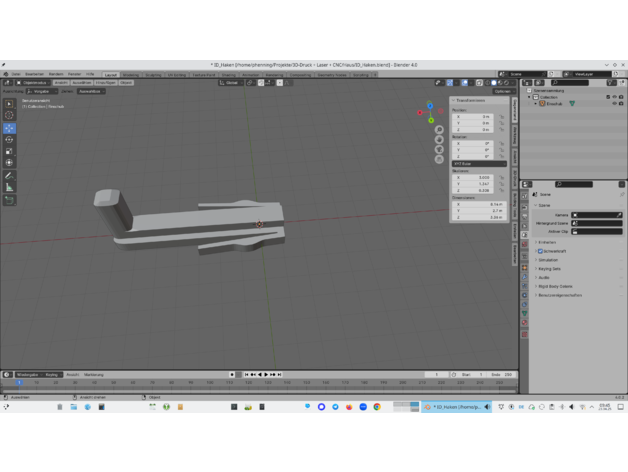Viewport: 628px width, 472px height.
Task: Select the Add Cube tool
Action: [x=10, y=200]
